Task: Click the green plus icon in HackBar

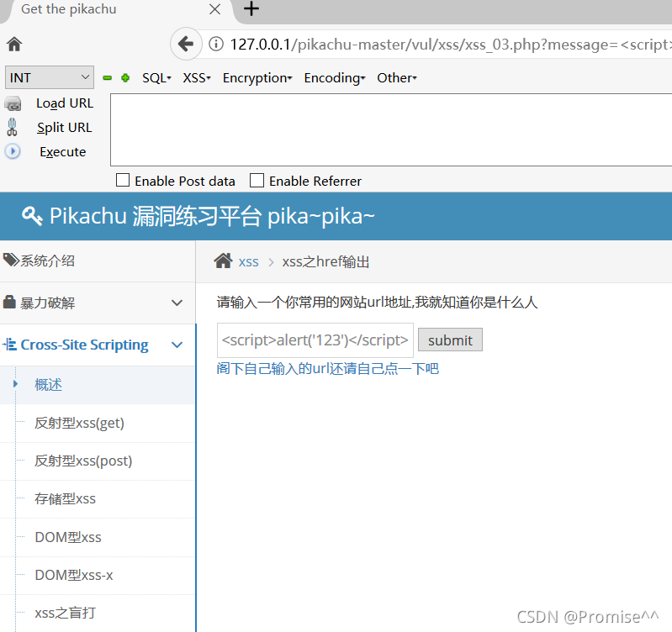Action: pyautogui.click(x=125, y=78)
